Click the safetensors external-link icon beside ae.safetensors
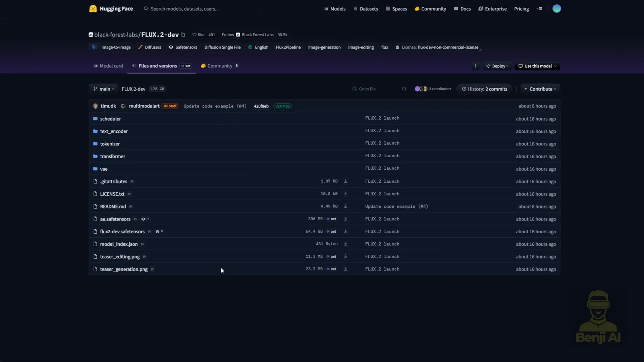Image resolution: width=644 pixels, height=362 pixels. [145, 219]
